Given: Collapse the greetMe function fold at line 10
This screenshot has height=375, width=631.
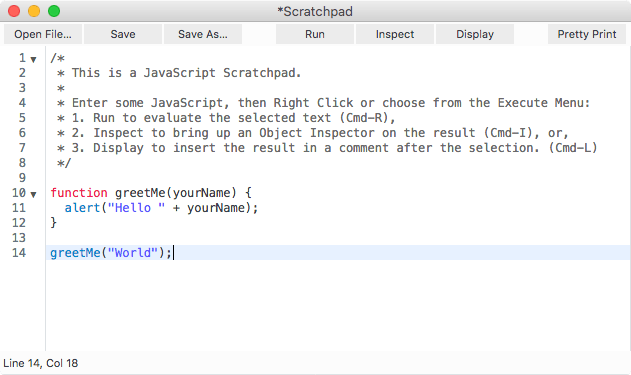Looking at the screenshot, I should pyautogui.click(x=33, y=194).
